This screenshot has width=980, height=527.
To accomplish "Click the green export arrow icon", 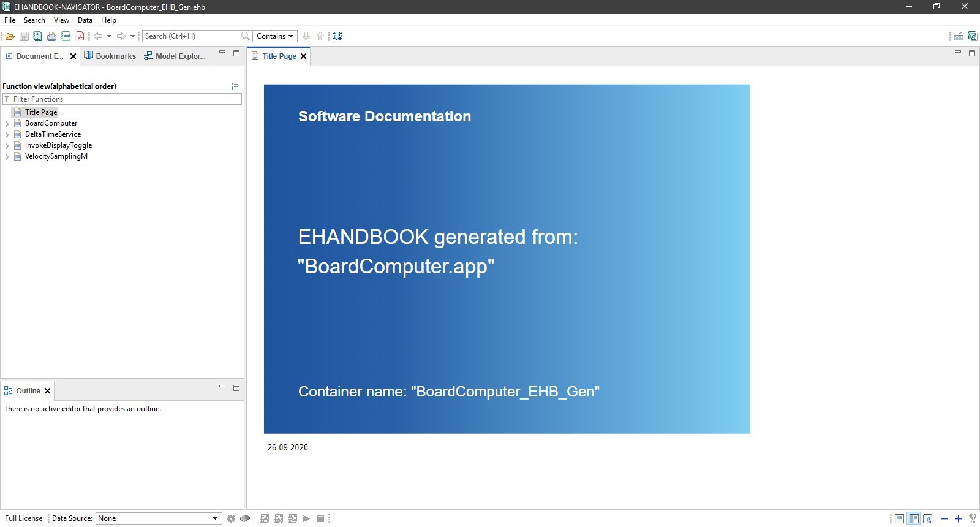I will (66, 36).
